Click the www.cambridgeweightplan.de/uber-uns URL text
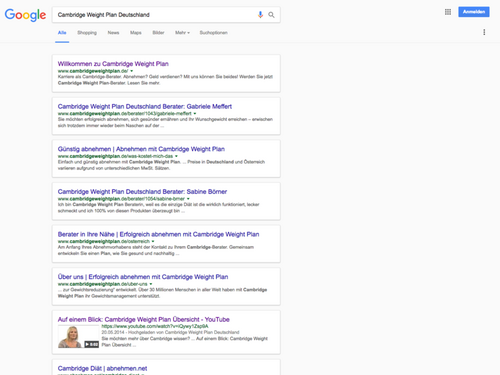 [x=103, y=284]
